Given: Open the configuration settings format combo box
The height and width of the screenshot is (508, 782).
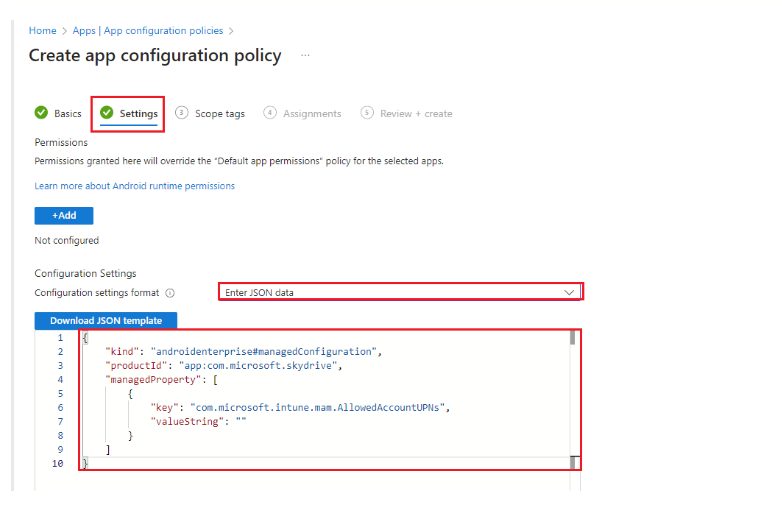Looking at the screenshot, I should tap(400, 292).
